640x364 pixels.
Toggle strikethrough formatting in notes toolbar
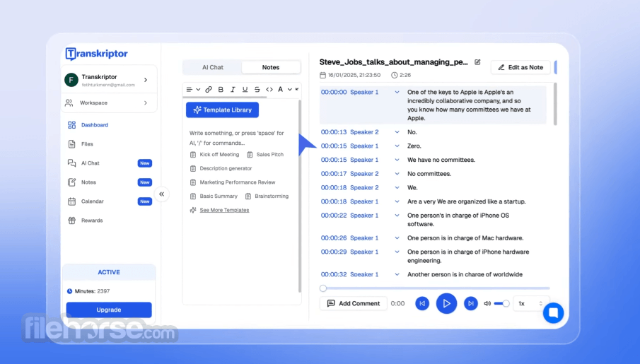[257, 89]
